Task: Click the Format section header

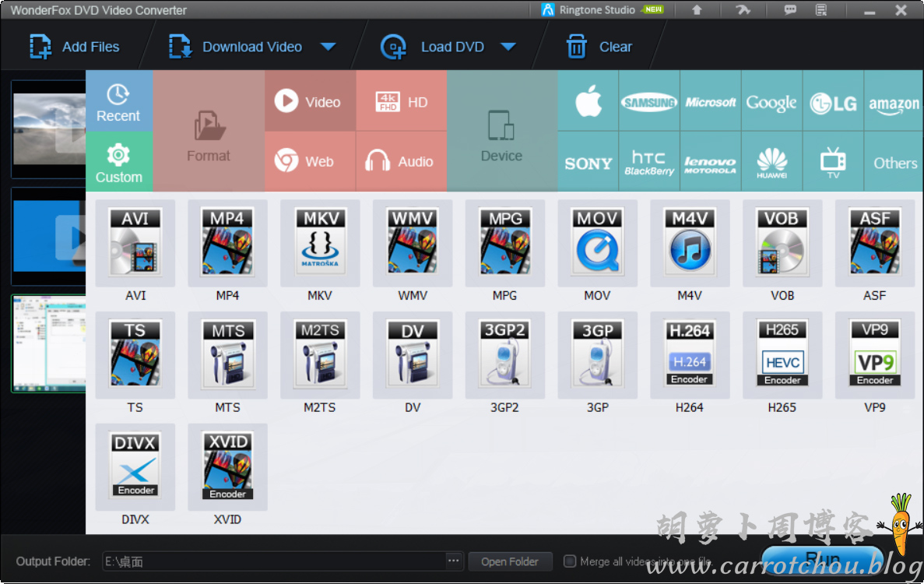Action: point(209,131)
